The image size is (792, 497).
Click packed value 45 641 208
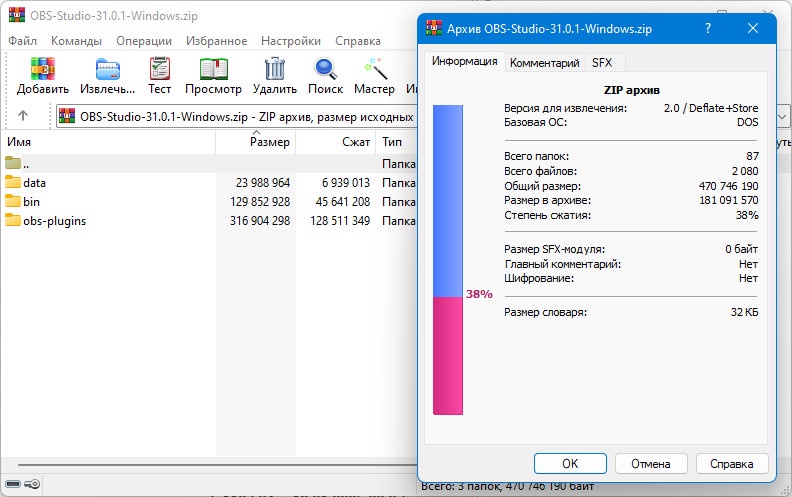(343, 202)
